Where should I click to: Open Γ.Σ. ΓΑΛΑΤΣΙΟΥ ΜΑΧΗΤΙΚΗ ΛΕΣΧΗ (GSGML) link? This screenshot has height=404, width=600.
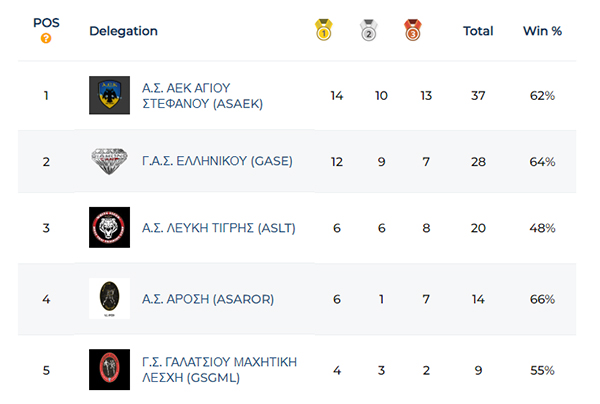(x=220, y=369)
